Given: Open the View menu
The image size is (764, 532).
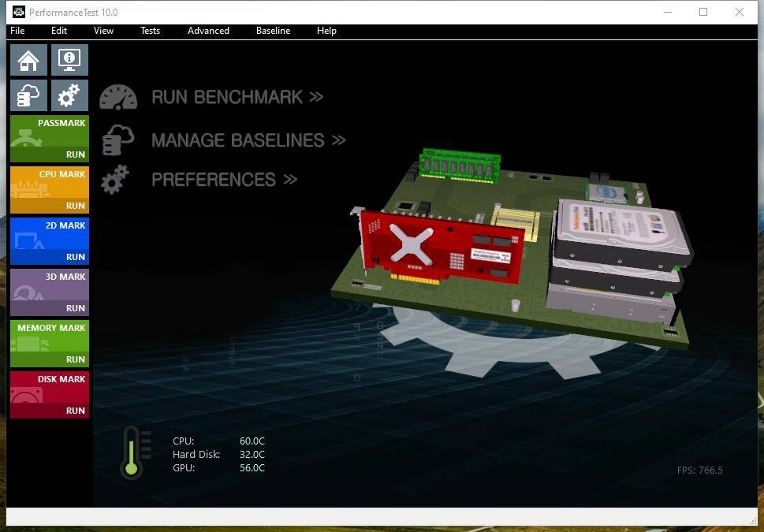Looking at the screenshot, I should (x=103, y=31).
